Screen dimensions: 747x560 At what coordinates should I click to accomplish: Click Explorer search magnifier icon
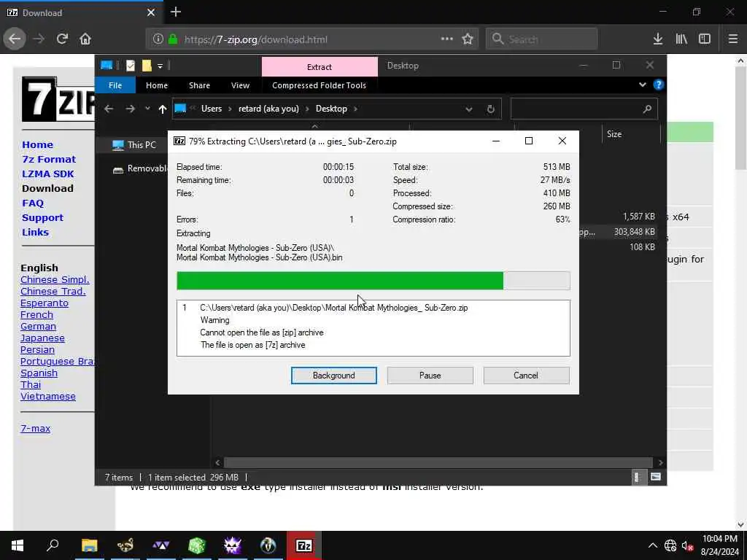pyautogui.click(x=647, y=109)
